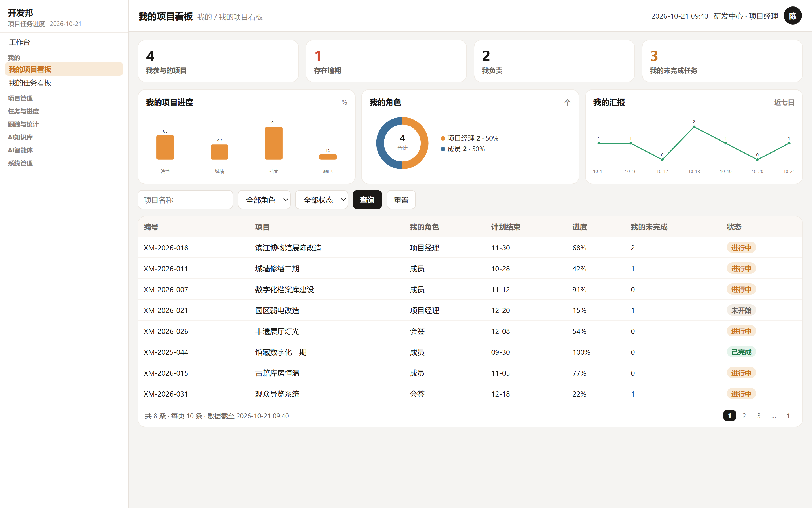Click the active page 1 button
This screenshot has width=812, height=508.
[x=729, y=416]
